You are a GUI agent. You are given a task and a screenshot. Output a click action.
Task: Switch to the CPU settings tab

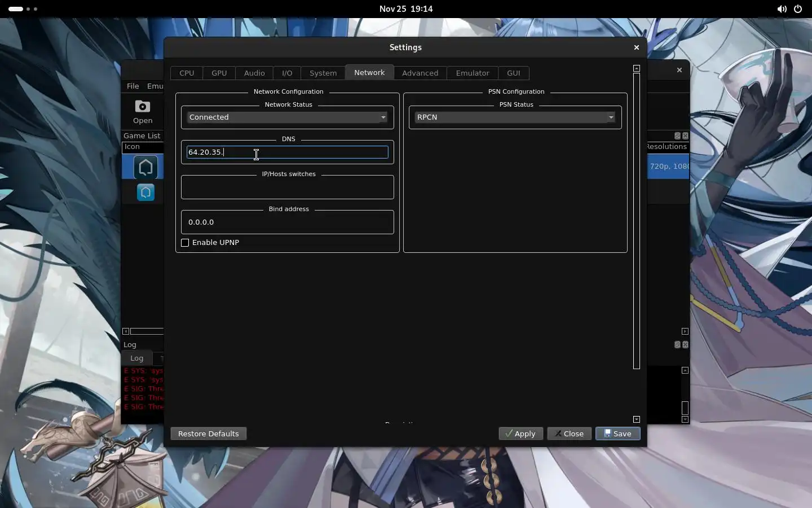pos(187,73)
